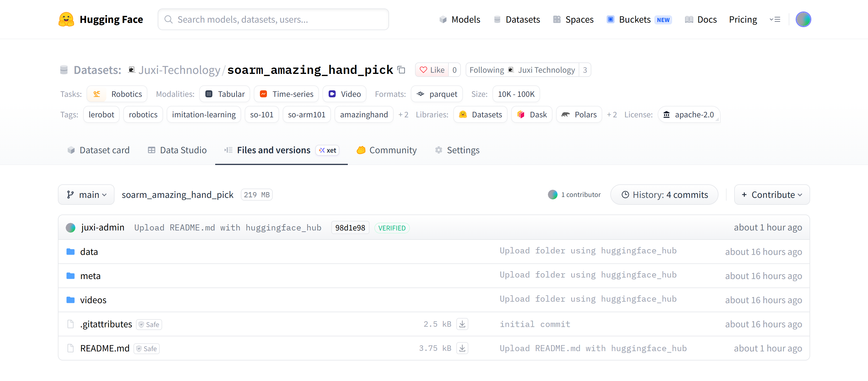The image size is (868, 381).
Task: Open the videos folder
Action: point(93,300)
